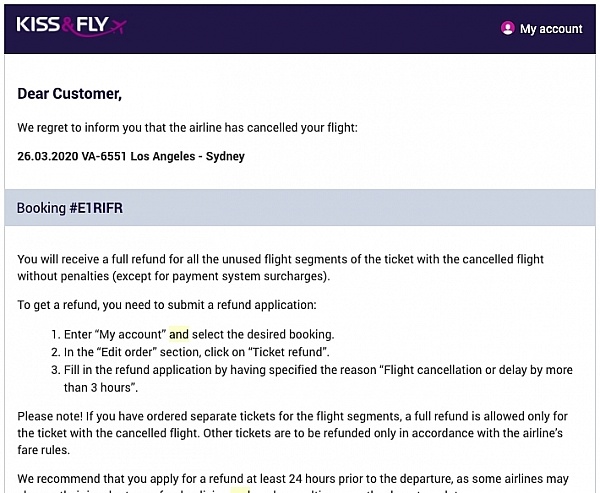
Task: Open the My account link
Action: pos(551,29)
